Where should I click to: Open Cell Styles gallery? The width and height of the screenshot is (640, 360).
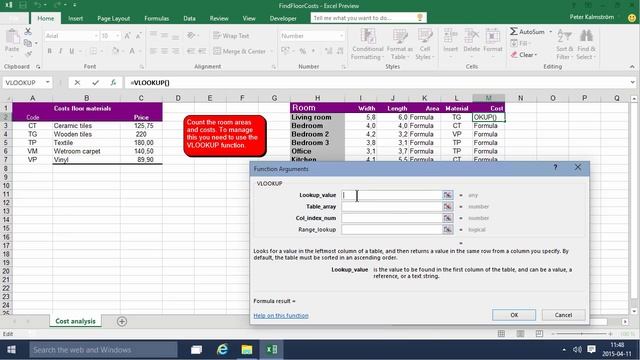pyautogui.click(x=424, y=44)
